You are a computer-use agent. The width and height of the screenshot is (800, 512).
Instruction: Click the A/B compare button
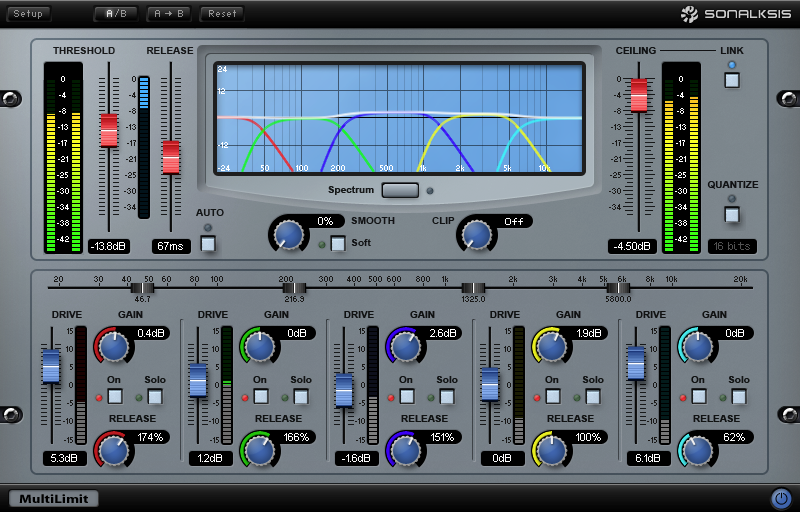click(x=115, y=14)
